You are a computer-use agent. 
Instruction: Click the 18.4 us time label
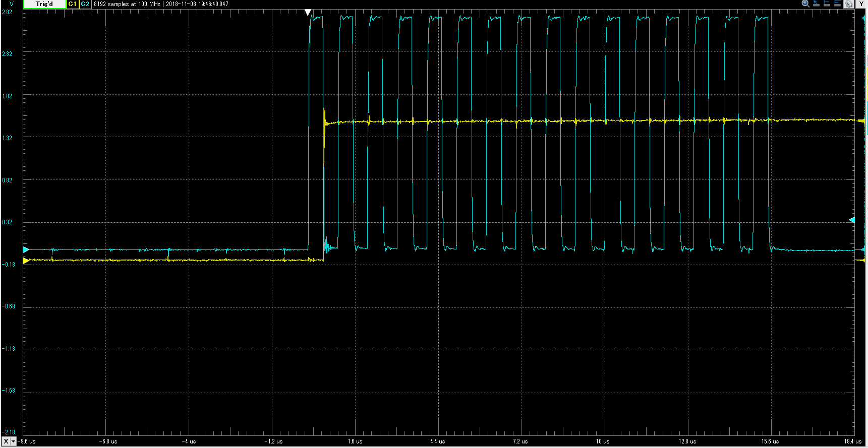click(x=852, y=441)
